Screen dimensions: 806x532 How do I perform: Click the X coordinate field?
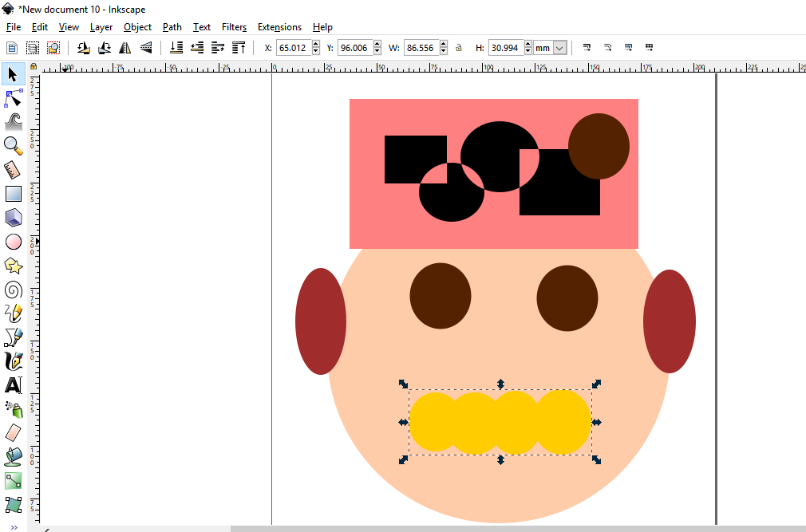[x=294, y=48]
